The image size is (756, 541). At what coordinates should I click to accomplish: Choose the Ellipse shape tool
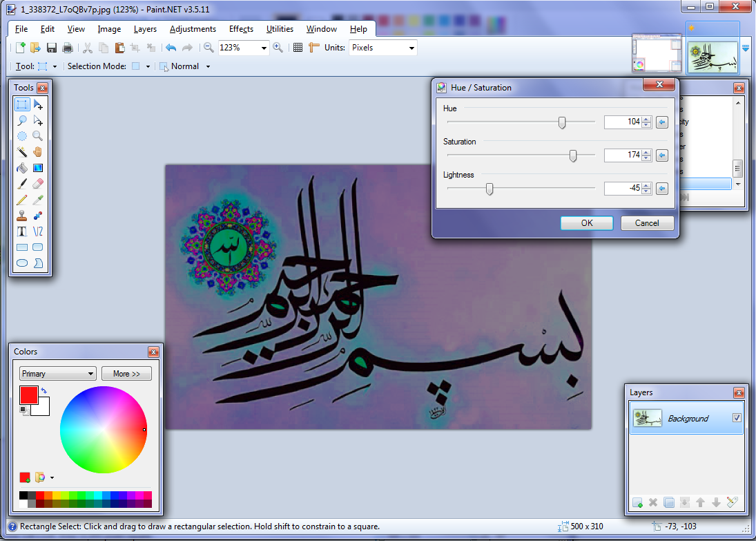click(x=21, y=263)
